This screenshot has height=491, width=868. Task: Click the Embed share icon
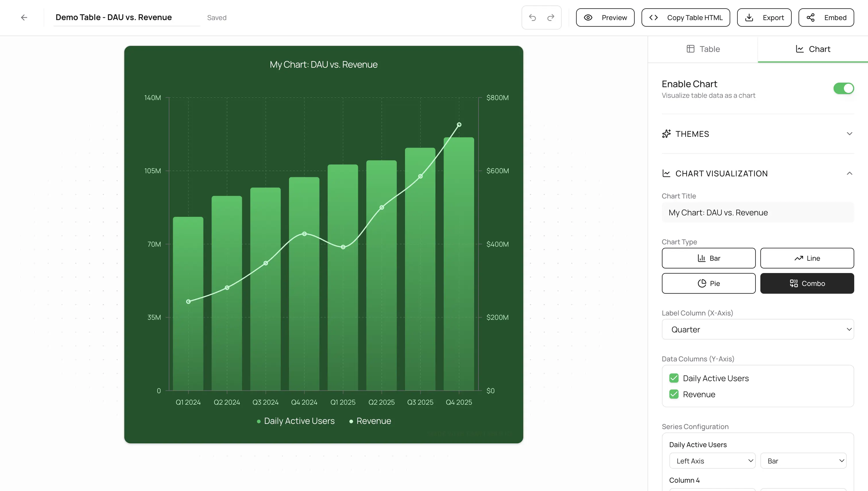click(811, 17)
